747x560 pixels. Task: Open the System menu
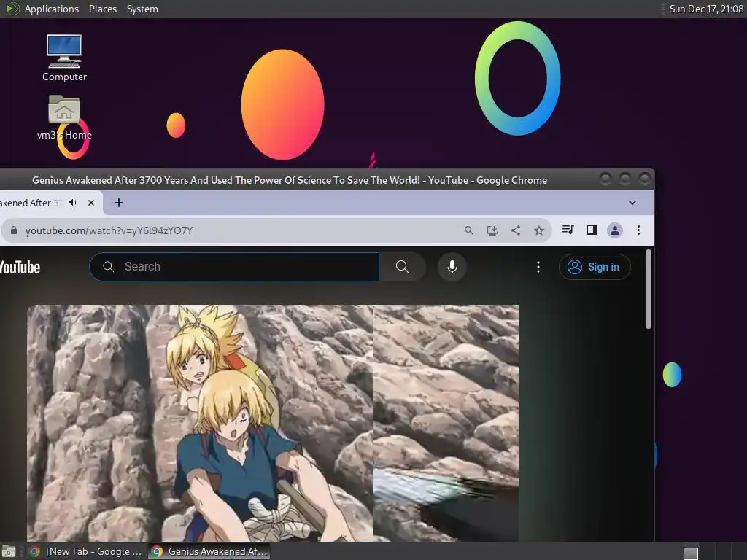pyautogui.click(x=142, y=9)
